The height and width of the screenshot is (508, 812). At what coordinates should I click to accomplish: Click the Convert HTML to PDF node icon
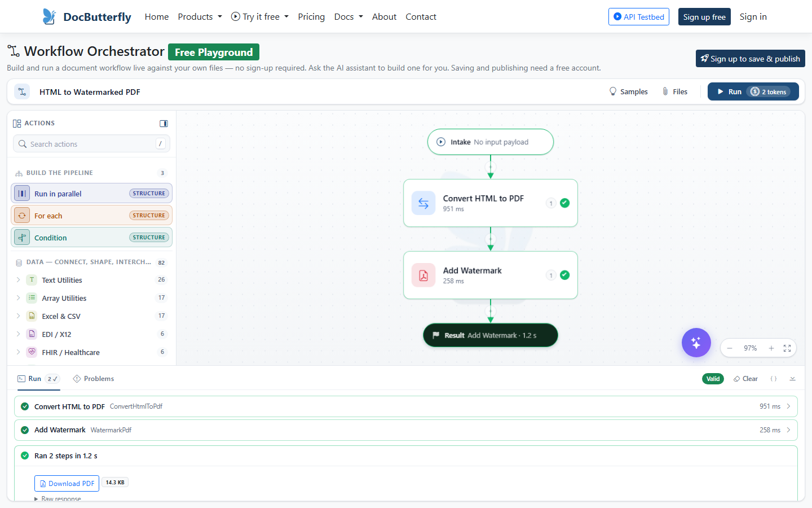423,203
